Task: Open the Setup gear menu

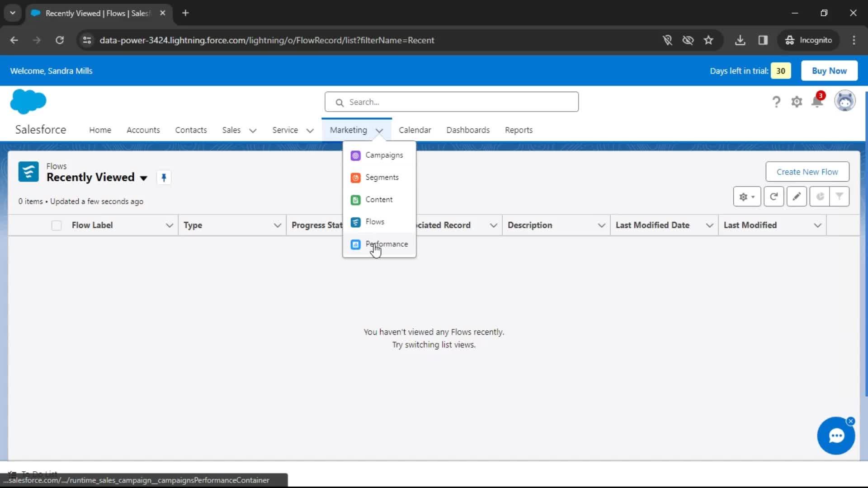Action: point(797,102)
